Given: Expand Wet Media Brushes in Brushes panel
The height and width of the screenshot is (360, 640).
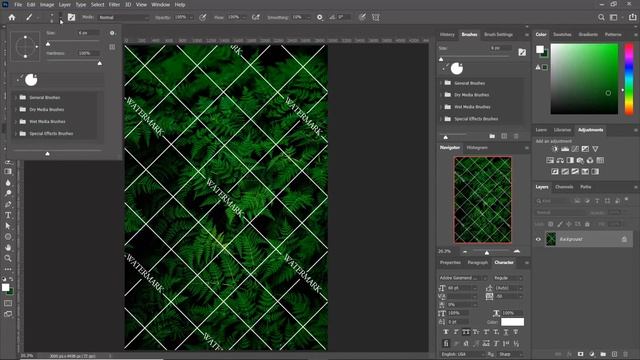Looking at the screenshot, I should click(x=441, y=107).
